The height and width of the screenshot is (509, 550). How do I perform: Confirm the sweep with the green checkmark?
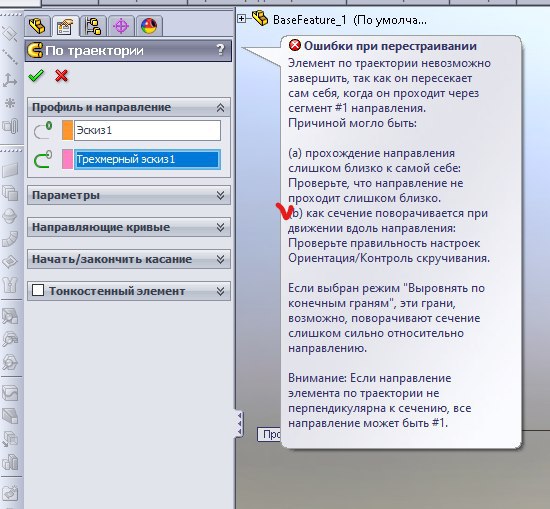[x=36, y=75]
